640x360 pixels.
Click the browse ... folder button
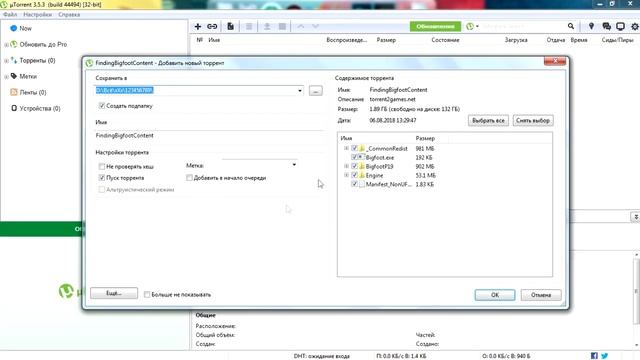(x=316, y=91)
